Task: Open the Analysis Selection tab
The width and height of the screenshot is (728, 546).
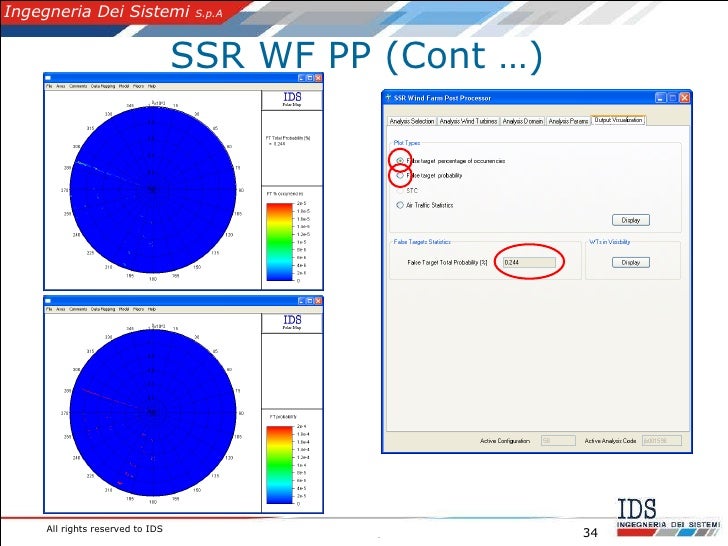Action: (412, 121)
